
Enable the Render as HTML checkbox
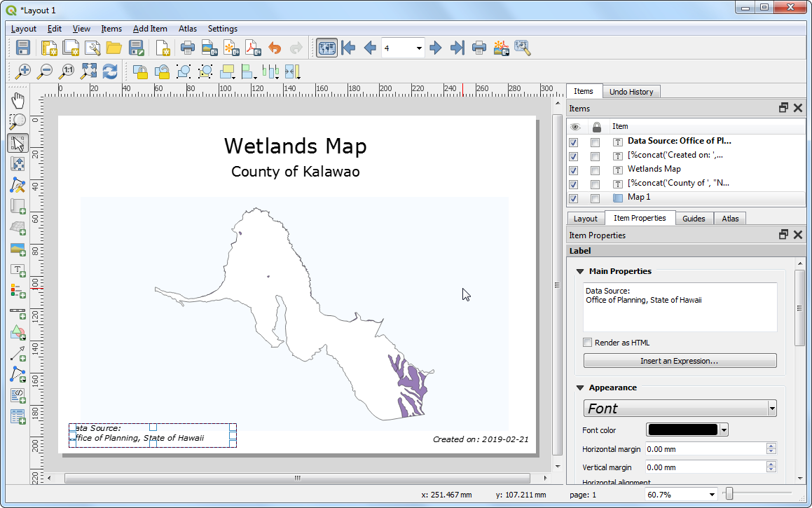coord(588,343)
